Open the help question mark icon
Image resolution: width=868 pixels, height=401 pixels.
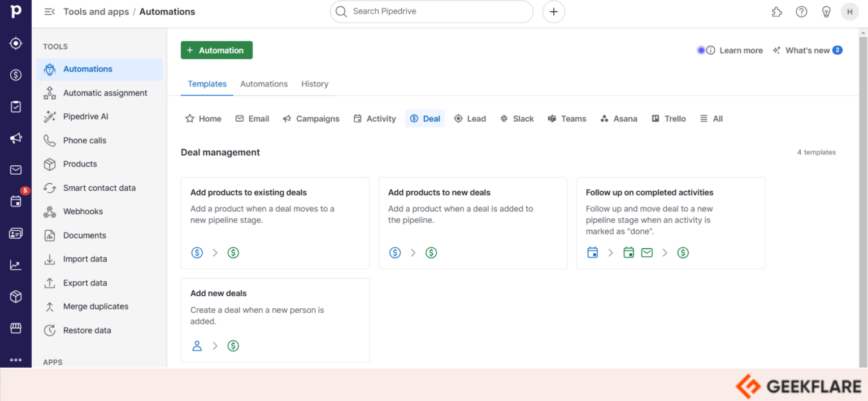(x=801, y=11)
